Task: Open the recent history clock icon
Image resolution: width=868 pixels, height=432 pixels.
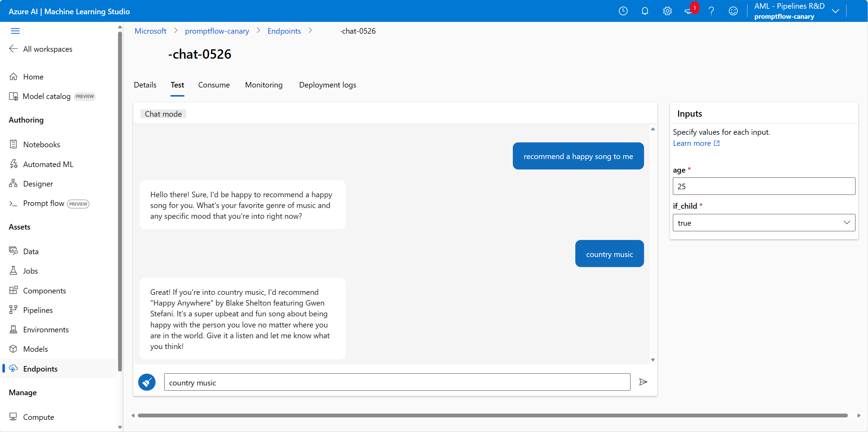Action: (623, 11)
